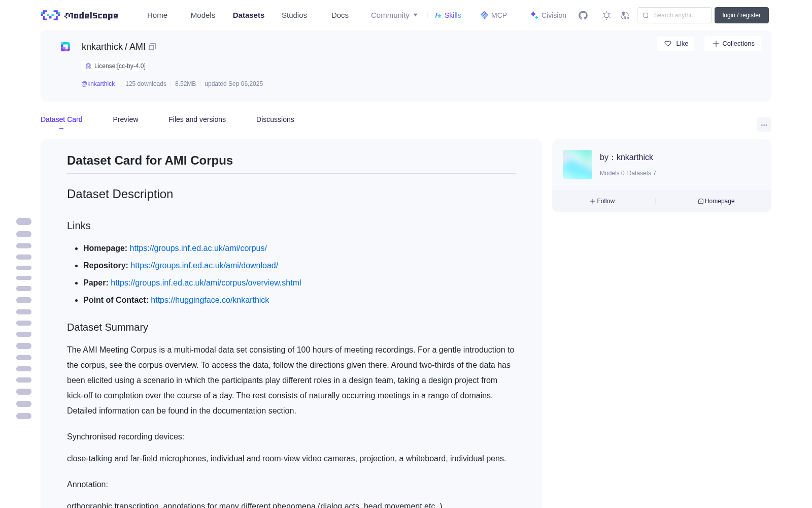Switch to the Dataset Card tab

coord(61,119)
